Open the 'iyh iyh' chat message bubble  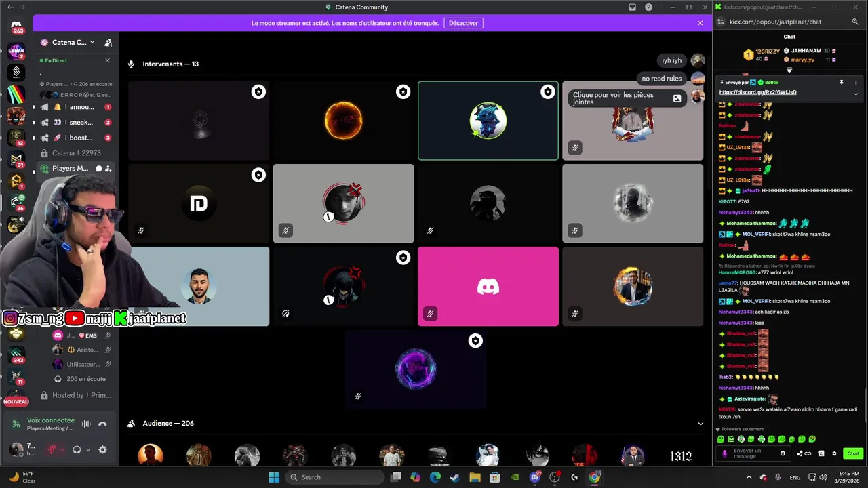(x=672, y=60)
